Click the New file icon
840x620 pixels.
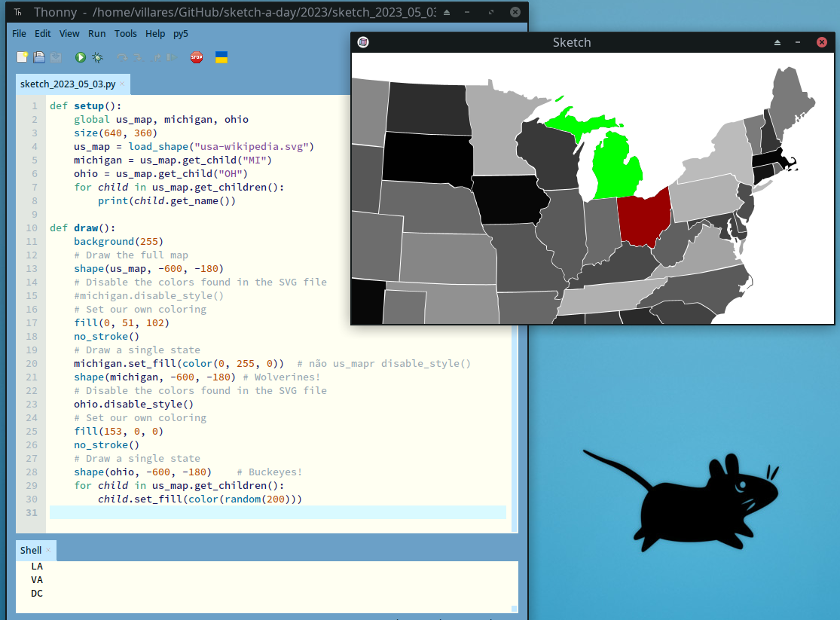pyautogui.click(x=22, y=57)
